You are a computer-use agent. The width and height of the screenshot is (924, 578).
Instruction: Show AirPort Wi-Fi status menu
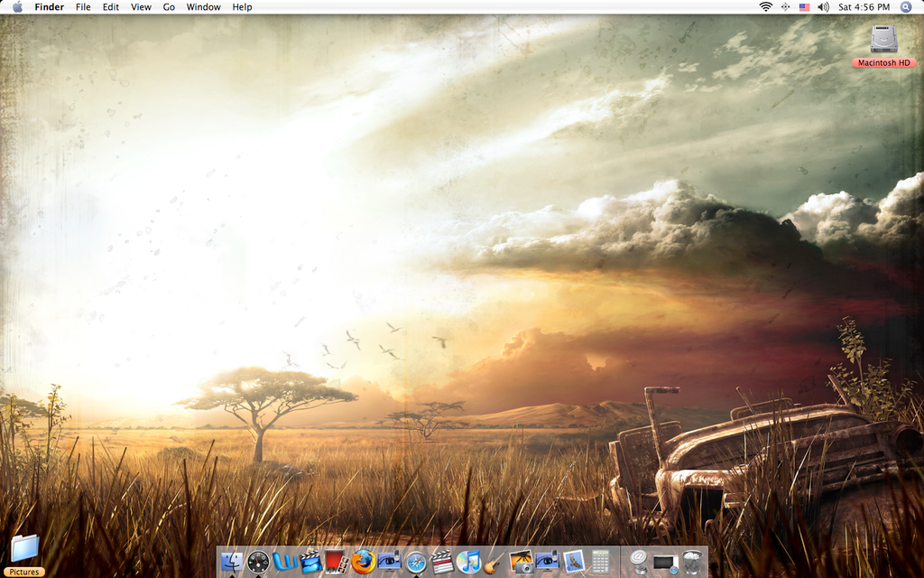pos(765,7)
